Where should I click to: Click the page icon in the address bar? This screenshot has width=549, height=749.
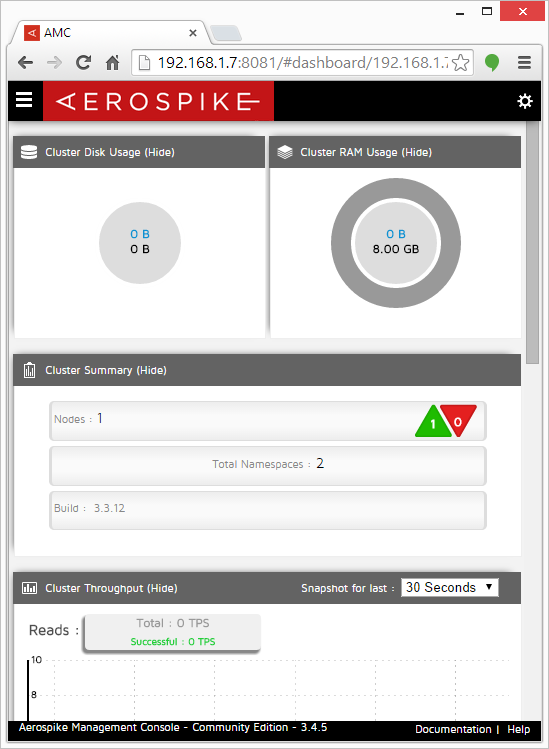[x=144, y=63]
